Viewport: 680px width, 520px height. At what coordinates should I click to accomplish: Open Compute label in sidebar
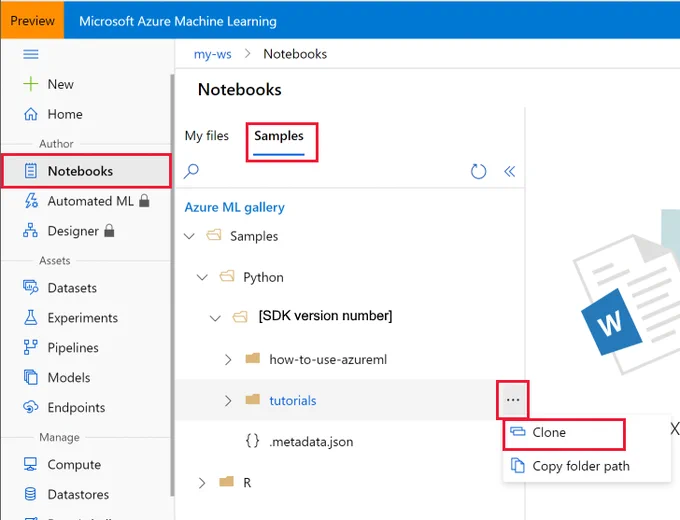coord(74,464)
